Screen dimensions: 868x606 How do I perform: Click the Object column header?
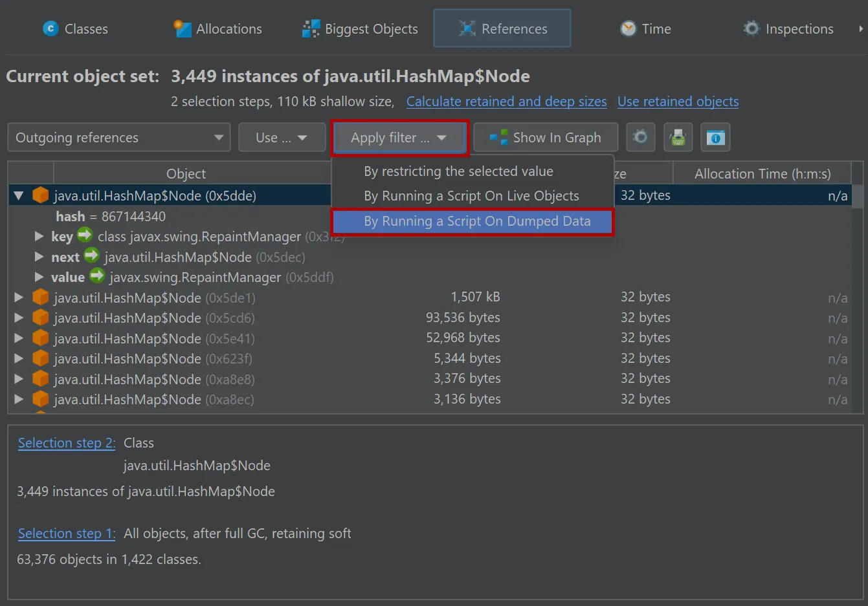pyautogui.click(x=186, y=174)
